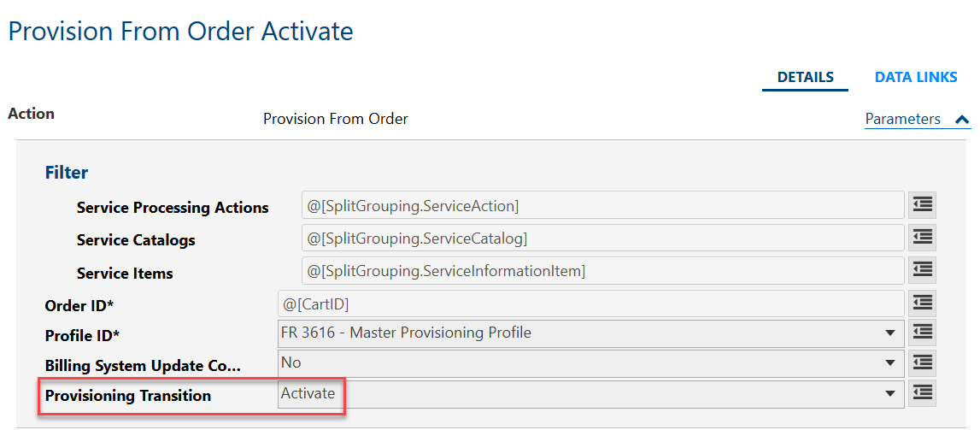Image resolution: width=980 pixels, height=430 pixels.
Task: Click the list icon beside Provisioning Transition
Action: point(922,393)
